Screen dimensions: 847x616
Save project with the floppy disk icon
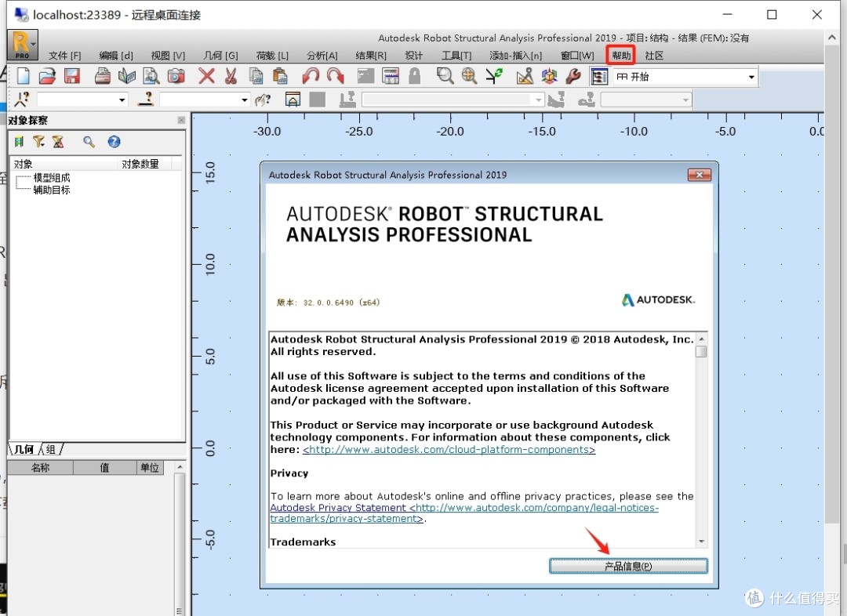(x=72, y=76)
